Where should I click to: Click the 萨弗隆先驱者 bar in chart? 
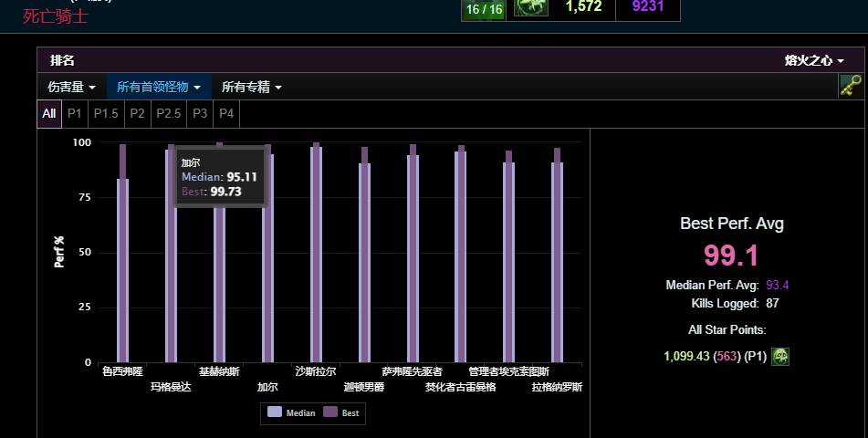413,254
